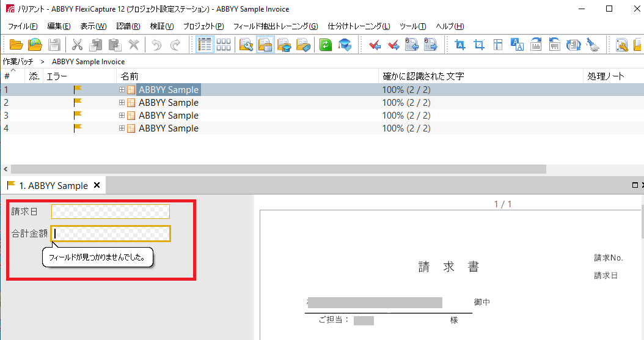Click red checkmark with right arrow
This screenshot has height=340, width=644.
[393, 45]
